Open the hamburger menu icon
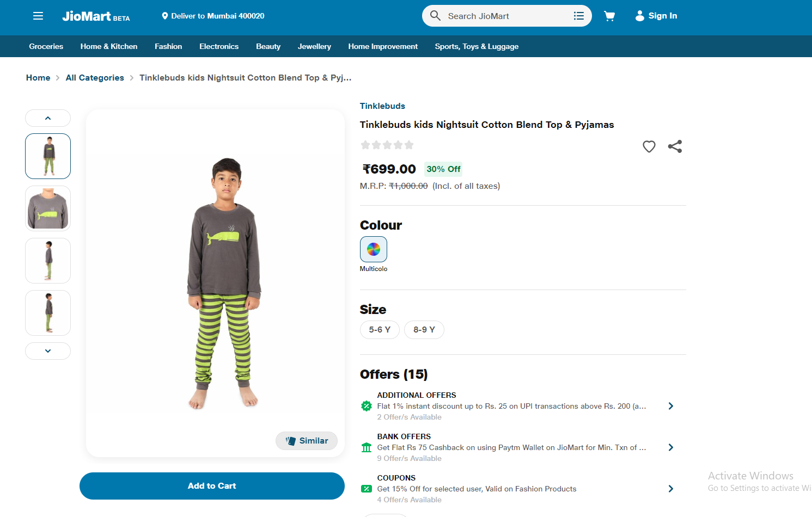The width and height of the screenshot is (812, 517). [x=38, y=16]
